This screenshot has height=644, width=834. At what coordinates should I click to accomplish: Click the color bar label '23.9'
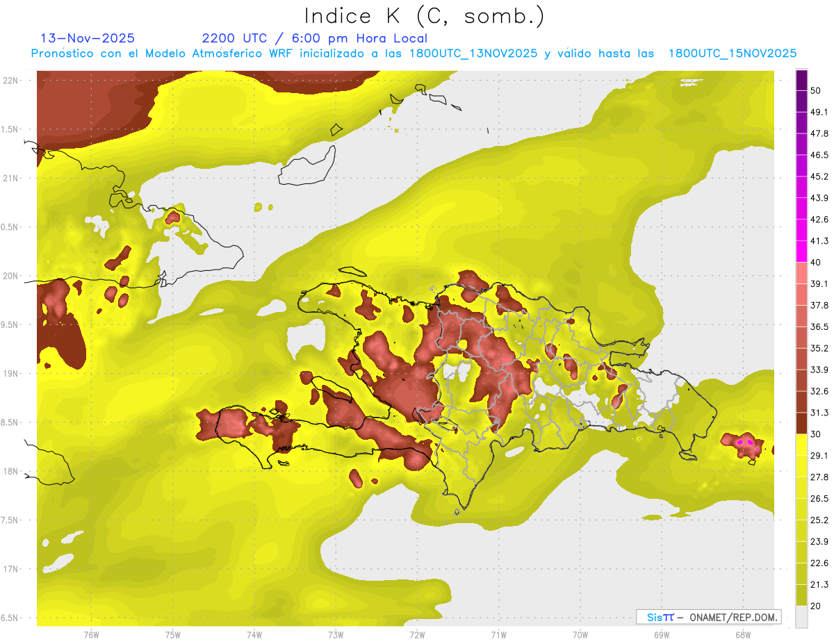(820, 541)
